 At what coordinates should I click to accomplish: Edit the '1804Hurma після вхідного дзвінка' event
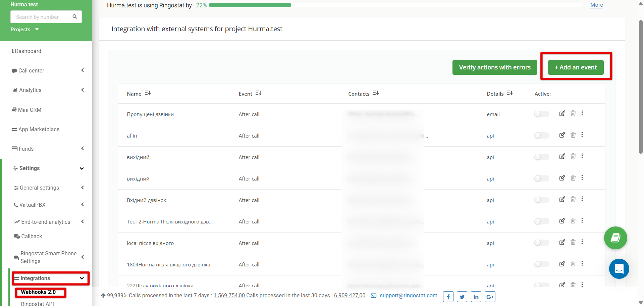[562, 264]
